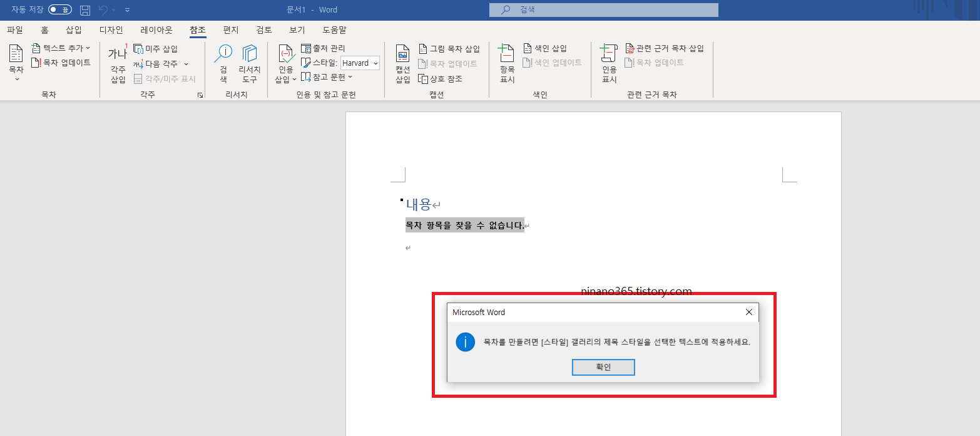
Task: Switch to the 편지 tab
Action: (x=231, y=29)
